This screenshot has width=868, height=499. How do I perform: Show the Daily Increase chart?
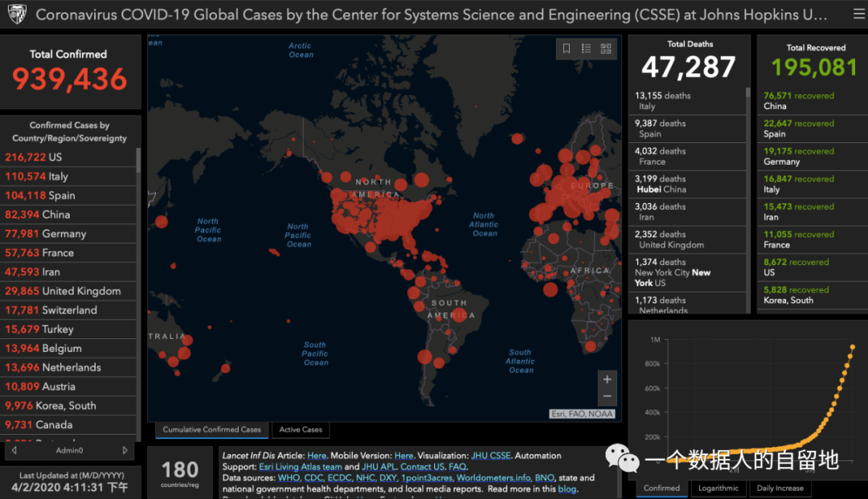pyautogui.click(x=780, y=488)
